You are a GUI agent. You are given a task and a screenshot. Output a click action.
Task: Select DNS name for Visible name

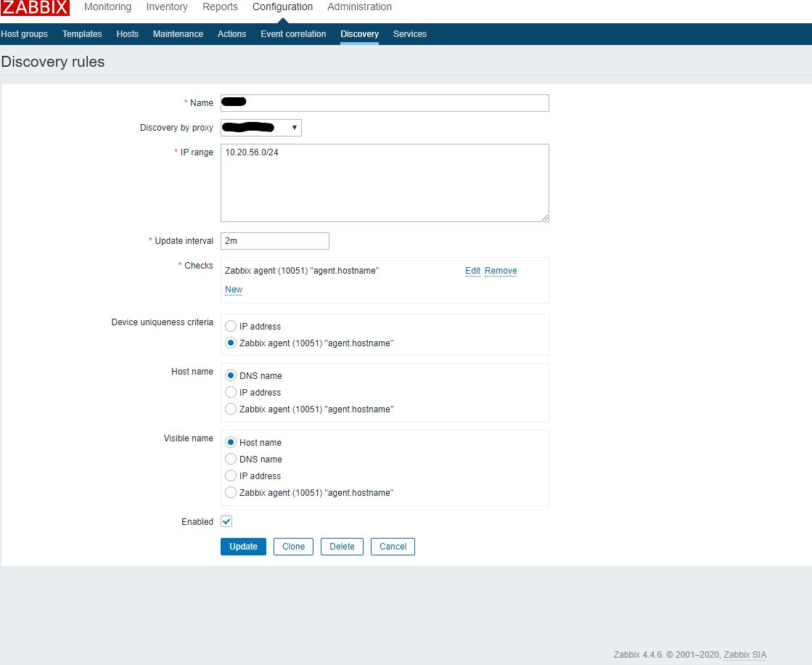(x=231, y=459)
